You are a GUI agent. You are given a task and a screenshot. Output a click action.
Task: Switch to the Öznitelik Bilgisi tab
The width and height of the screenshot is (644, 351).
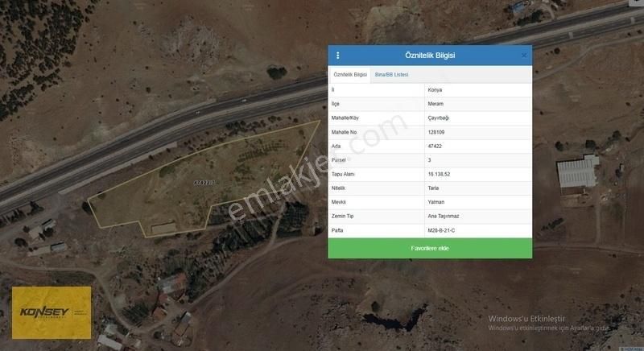coord(350,75)
